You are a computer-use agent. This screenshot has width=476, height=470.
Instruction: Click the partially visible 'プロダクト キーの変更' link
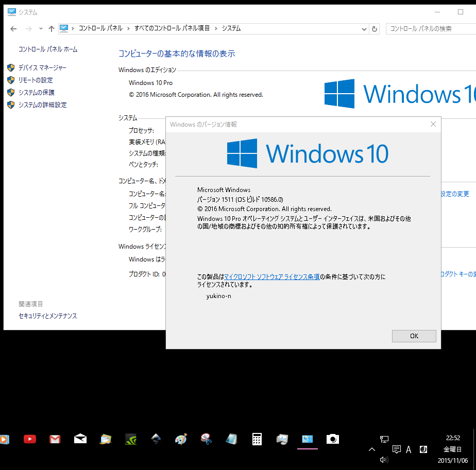458,274
